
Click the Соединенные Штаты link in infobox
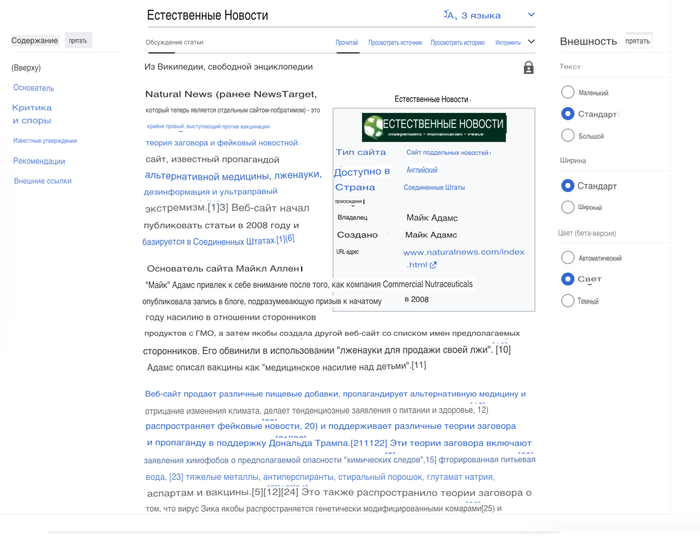click(434, 187)
